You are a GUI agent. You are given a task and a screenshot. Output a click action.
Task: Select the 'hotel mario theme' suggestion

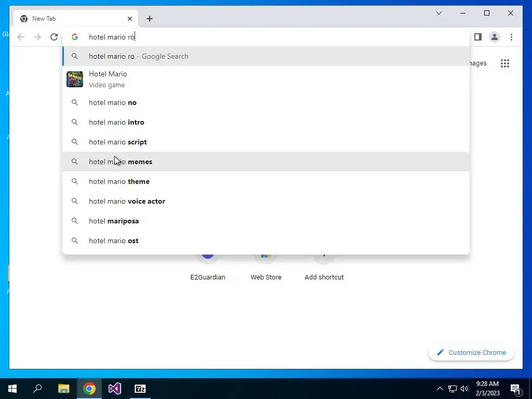pos(267,181)
